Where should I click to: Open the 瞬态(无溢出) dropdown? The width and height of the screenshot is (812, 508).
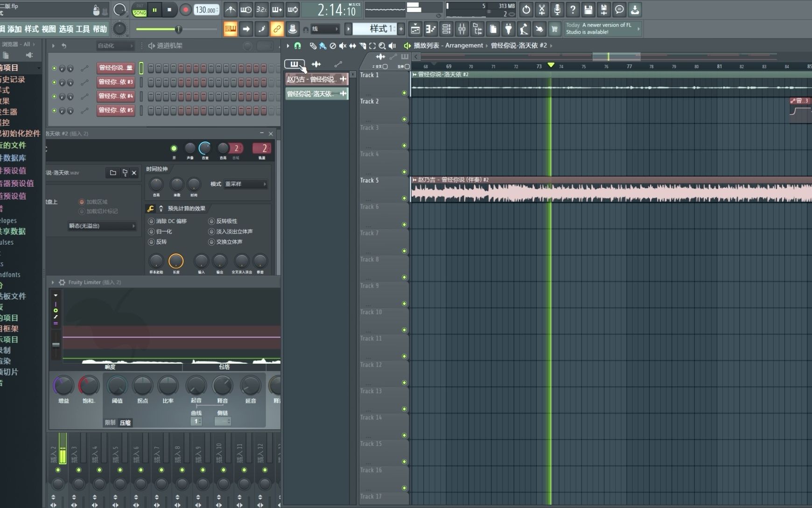tap(102, 226)
